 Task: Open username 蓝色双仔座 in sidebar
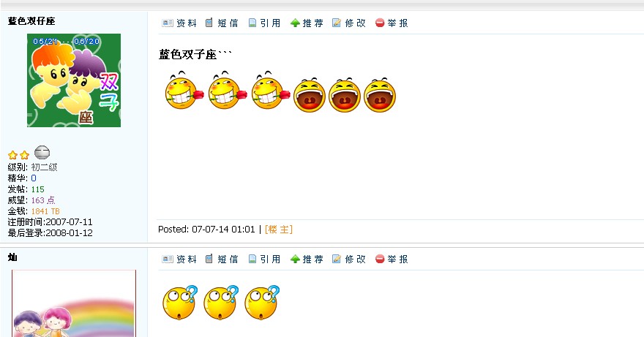pyautogui.click(x=31, y=21)
